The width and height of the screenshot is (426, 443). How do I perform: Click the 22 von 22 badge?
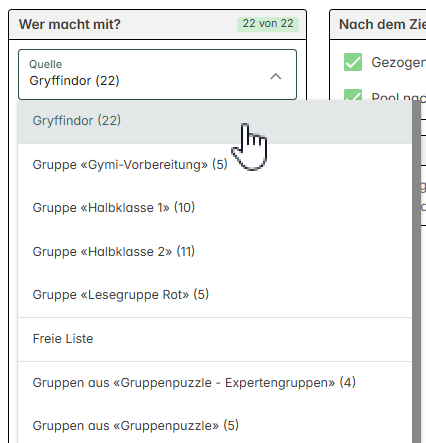[x=268, y=24]
